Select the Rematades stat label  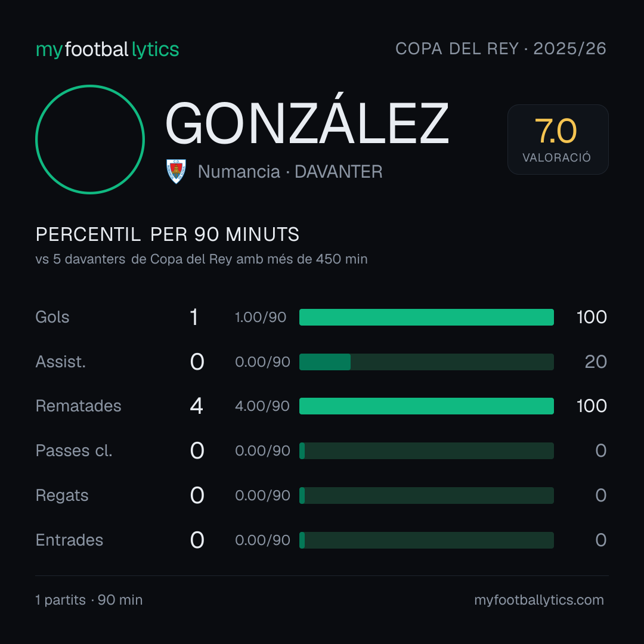[79, 406]
